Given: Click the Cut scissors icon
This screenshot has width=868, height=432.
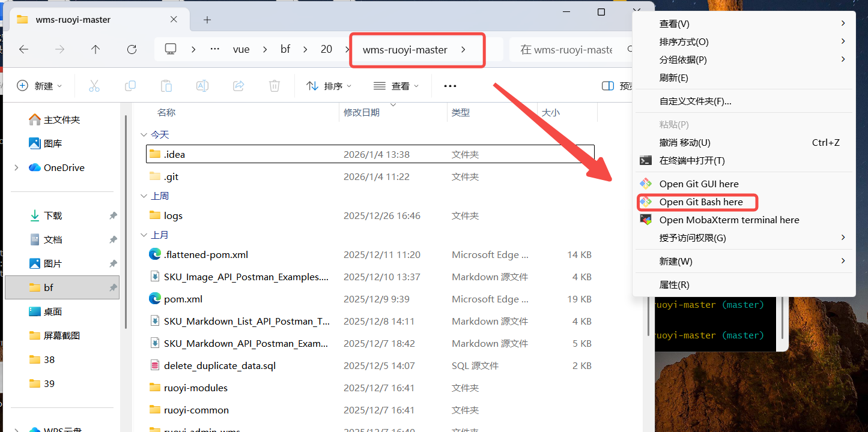Looking at the screenshot, I should click(94, 86).
